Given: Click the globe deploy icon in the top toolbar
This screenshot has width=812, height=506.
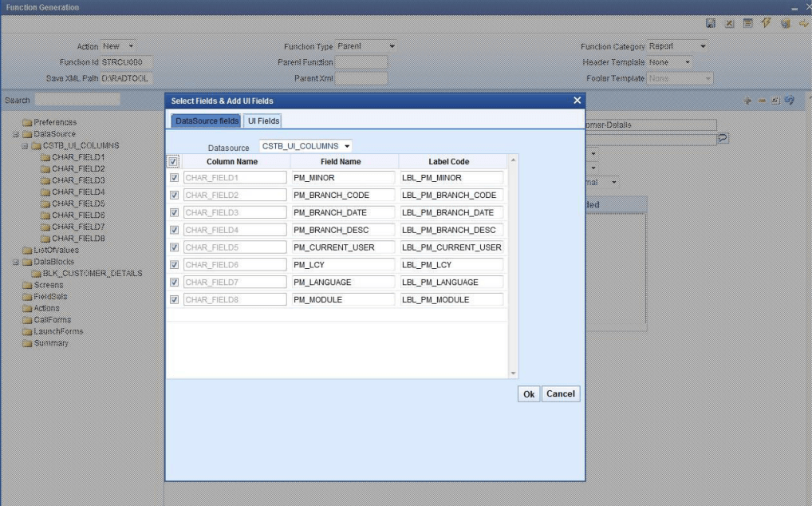Looking at the screenshot, I should tap(785, 23).
